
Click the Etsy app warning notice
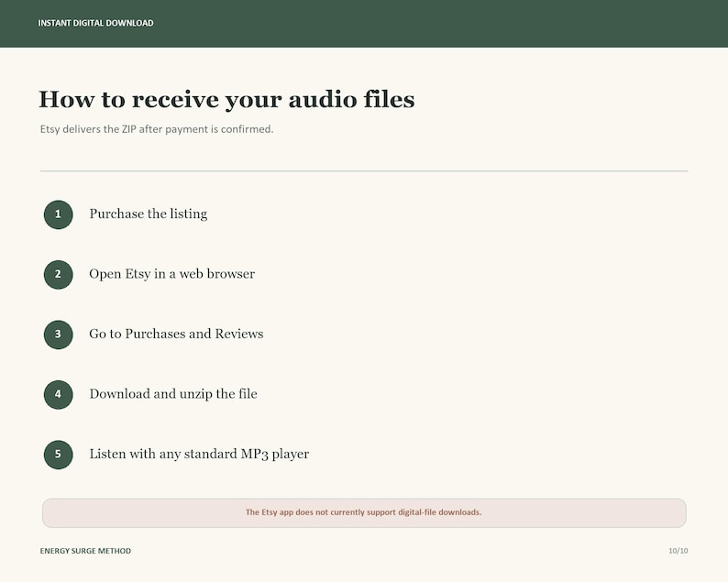pyautogui.click(x=364, y=513)
